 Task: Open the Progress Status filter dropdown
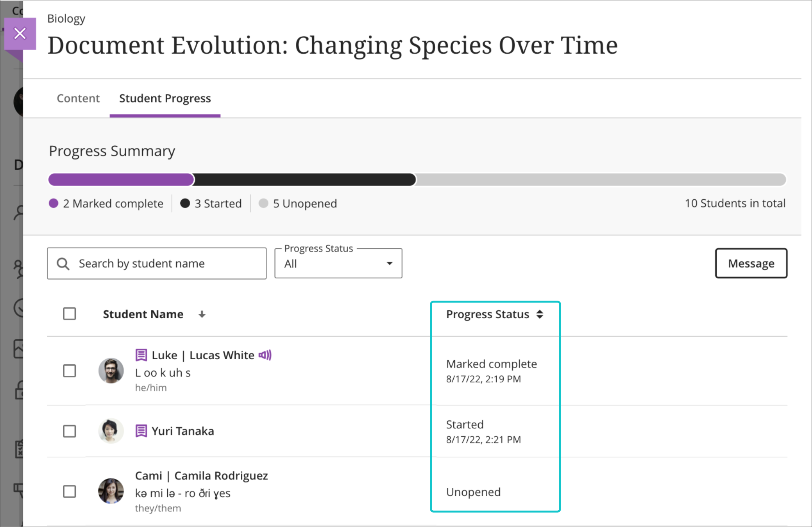click(x=338, y=263)
